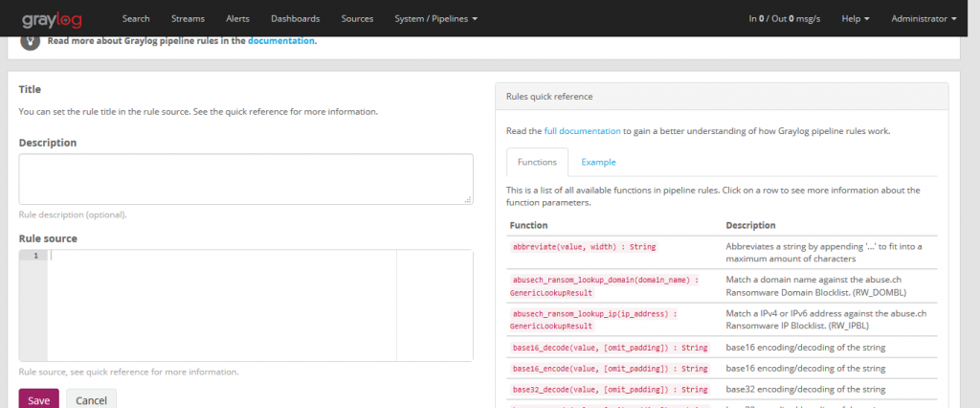The image size is (980, 408).
Task: Select the base16_decode function row
Action: point(610,347)
